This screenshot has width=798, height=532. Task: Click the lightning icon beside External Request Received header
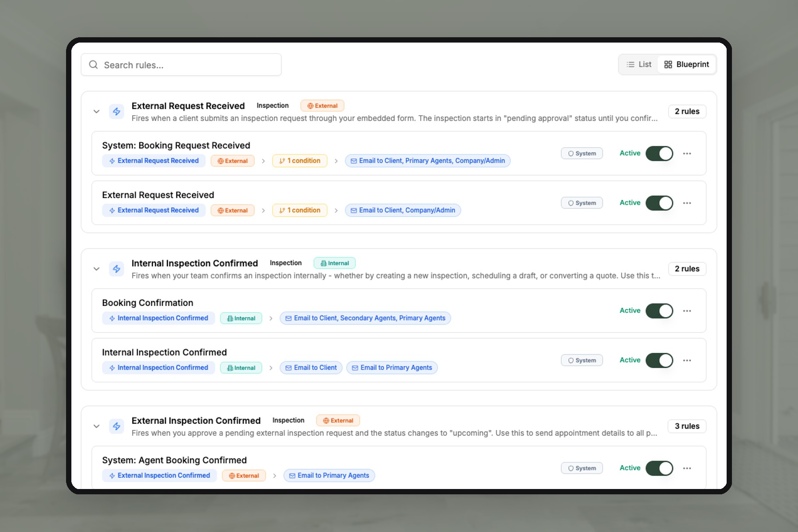tap(117, 111)
